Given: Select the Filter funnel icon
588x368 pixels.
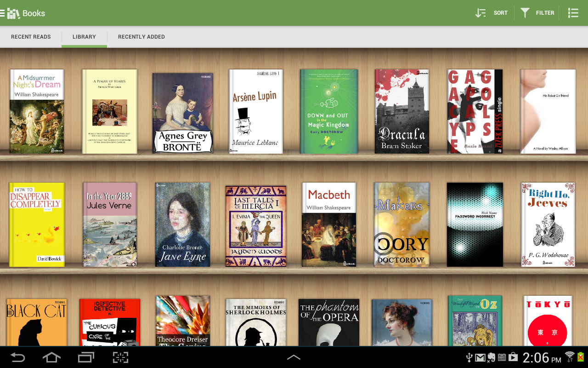Looking at the screenshot, I should [x=525, y=12].
